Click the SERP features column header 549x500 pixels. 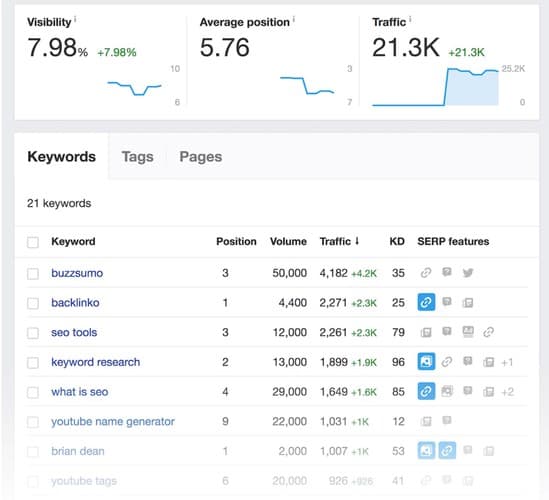pyautogui.click(x=453, y=241)
